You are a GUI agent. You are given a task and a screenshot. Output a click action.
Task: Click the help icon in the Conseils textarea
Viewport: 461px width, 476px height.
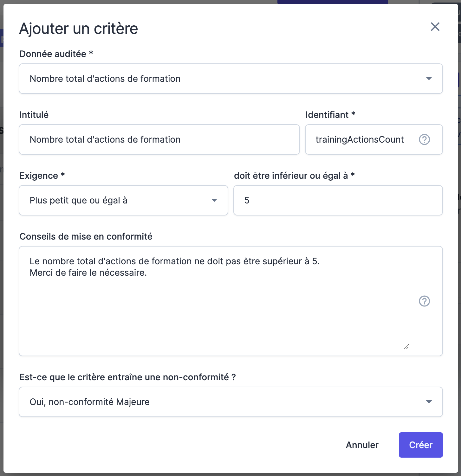point(424,301)
